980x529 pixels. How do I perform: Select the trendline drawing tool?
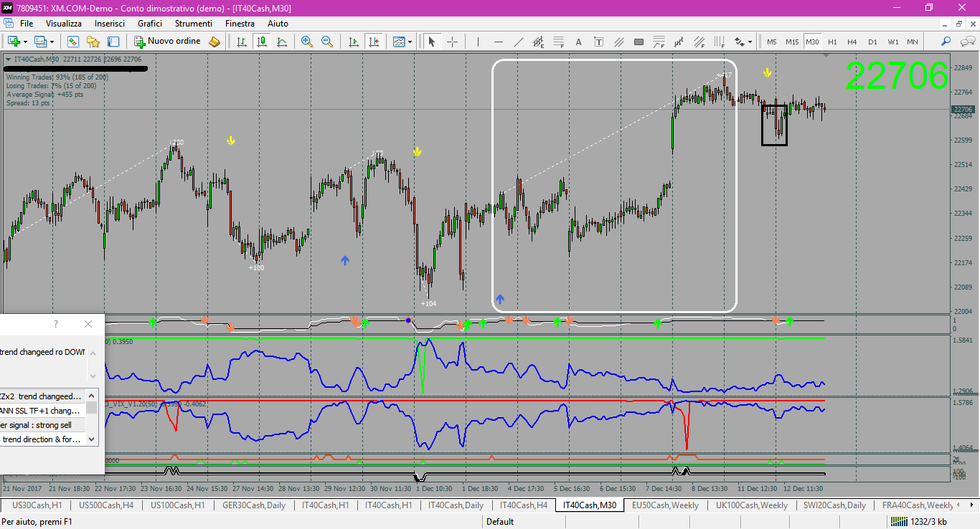518,42
